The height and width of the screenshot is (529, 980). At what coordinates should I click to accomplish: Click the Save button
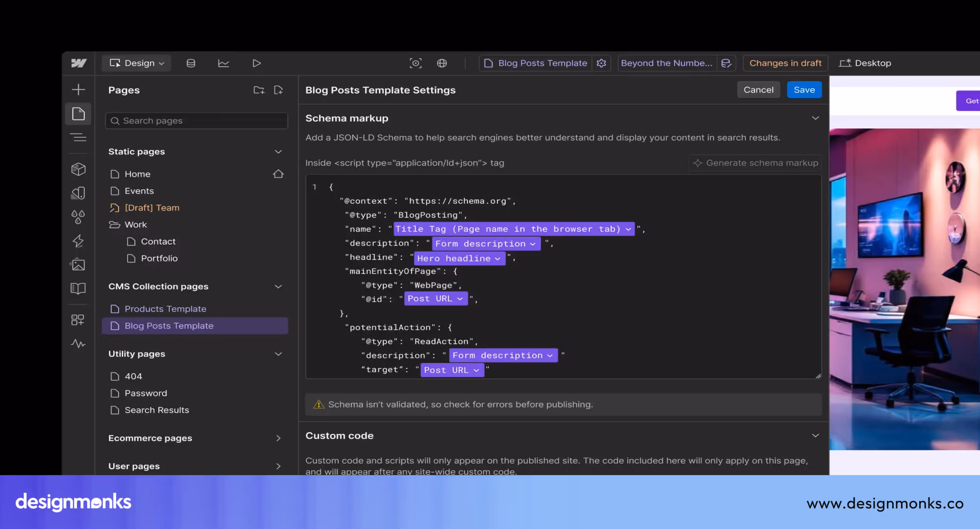[804, 90]
